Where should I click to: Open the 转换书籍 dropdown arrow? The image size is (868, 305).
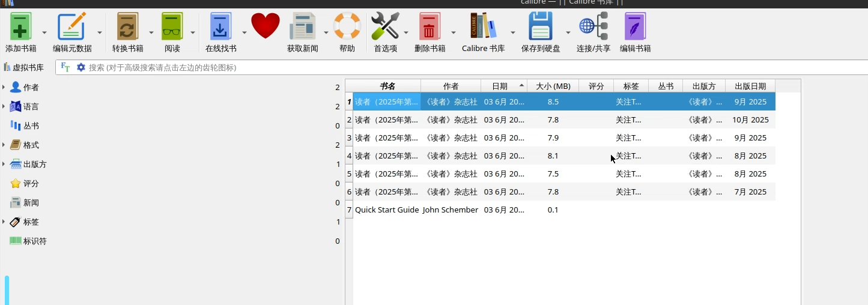[x=151, y=32]
